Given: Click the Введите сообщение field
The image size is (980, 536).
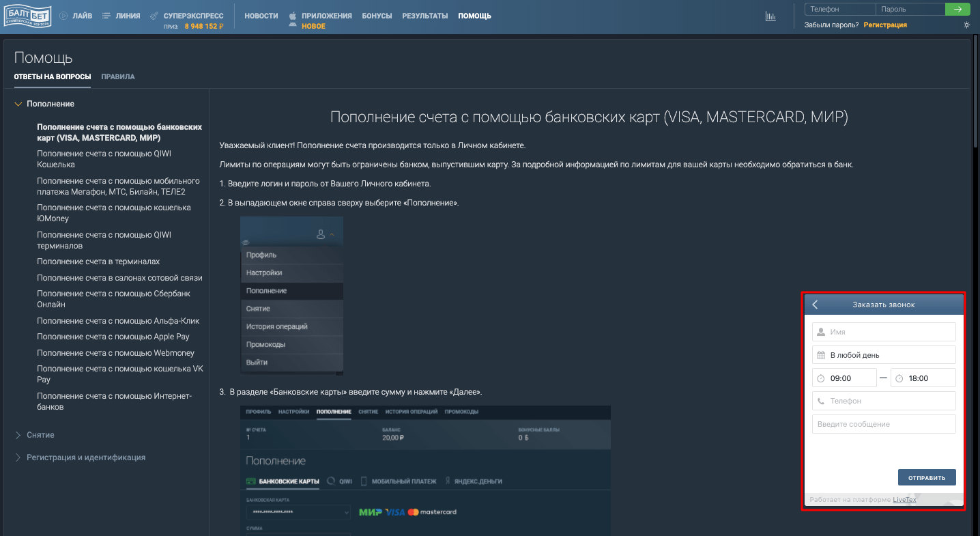Looking at the screenshot, I should click(x=884, y=424).
